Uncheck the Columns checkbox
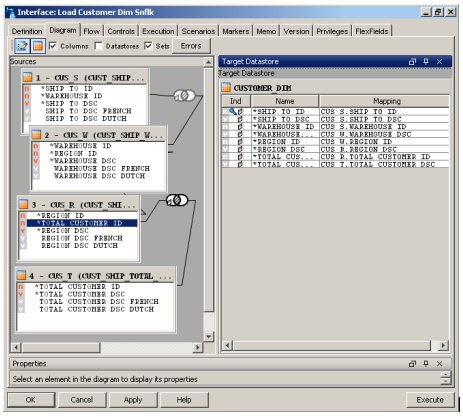Screen dimensions: 463x416 (53, 46)
